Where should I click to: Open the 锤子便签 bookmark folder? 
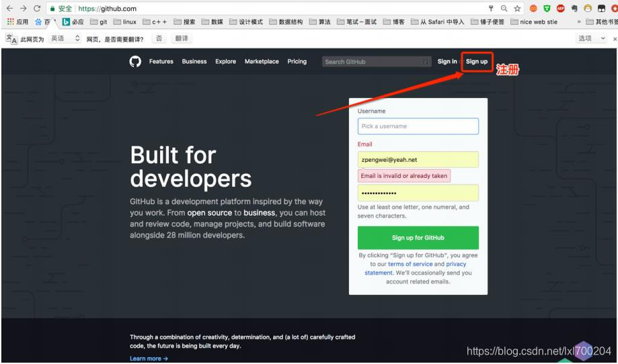488,21
